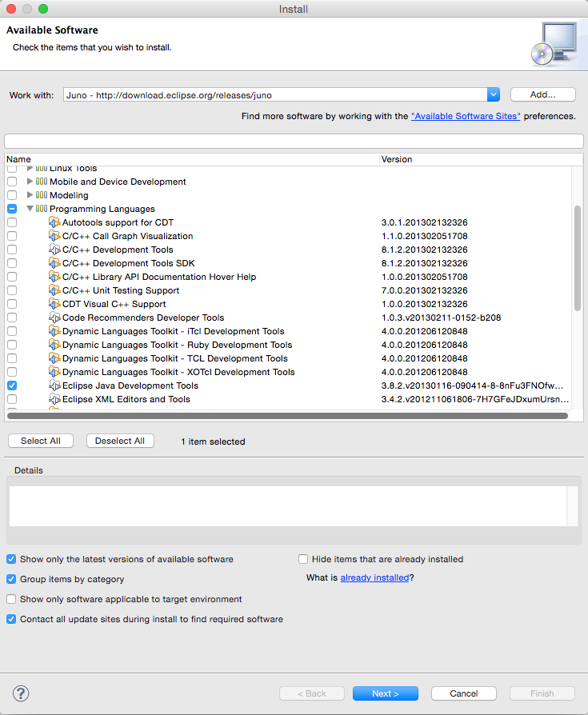Click the Autotools support for CDT feature icon
588x715 pixels.
coord(54,222)
